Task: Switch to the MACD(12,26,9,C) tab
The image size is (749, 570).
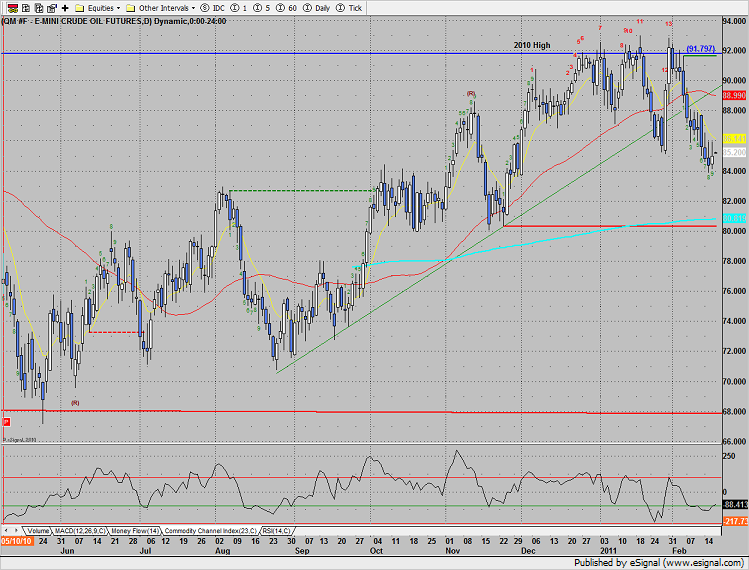Action: [80, 531]
